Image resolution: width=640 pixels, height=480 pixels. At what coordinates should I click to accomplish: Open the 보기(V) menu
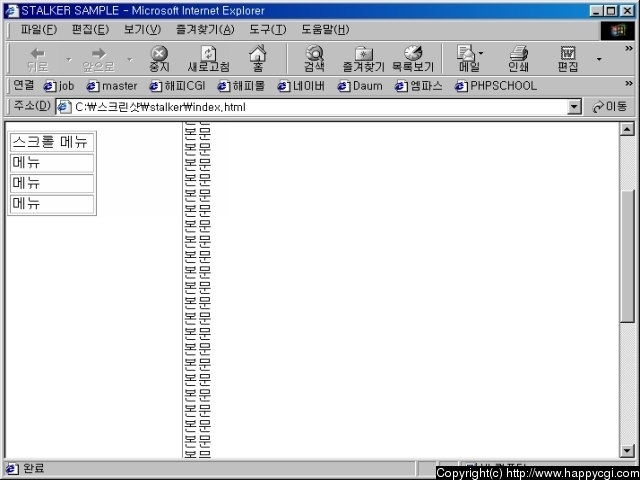pos(142,30)
